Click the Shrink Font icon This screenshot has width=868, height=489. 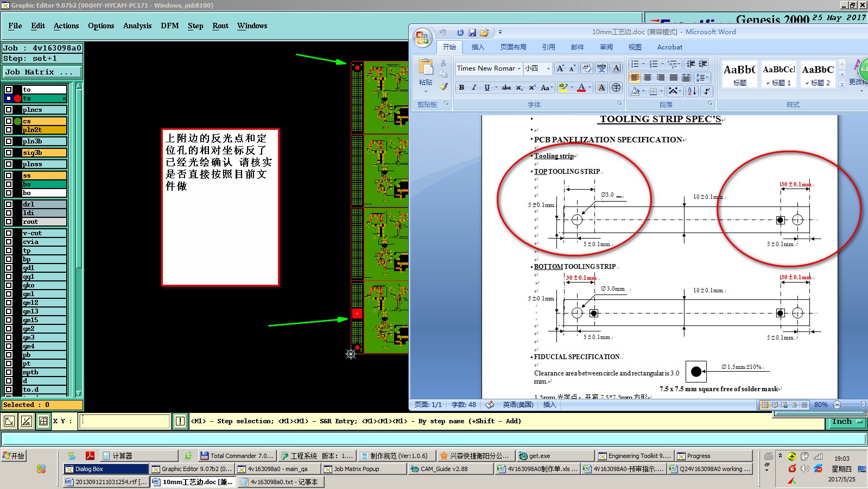point(572,68)
